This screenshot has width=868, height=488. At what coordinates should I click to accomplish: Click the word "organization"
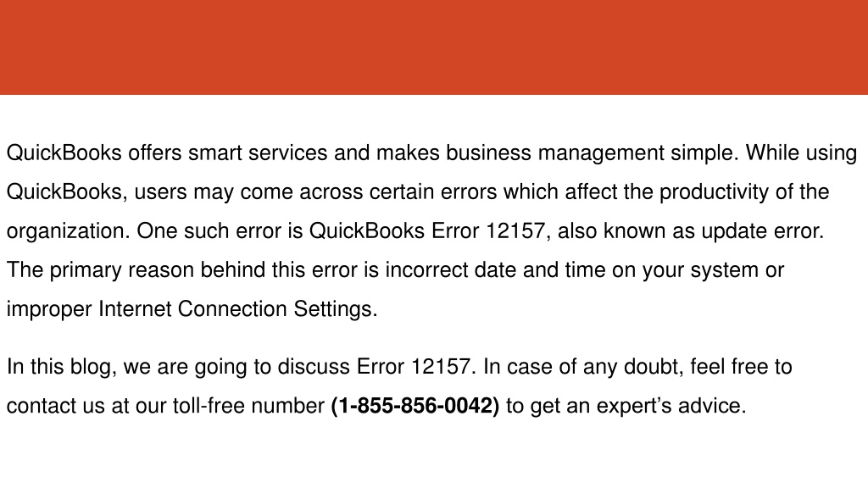64,231
